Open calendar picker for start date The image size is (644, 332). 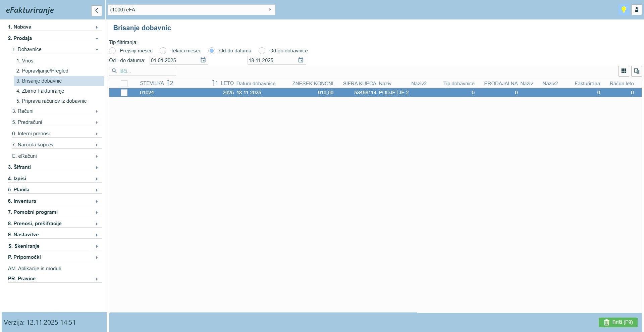[x=203, y=60]
